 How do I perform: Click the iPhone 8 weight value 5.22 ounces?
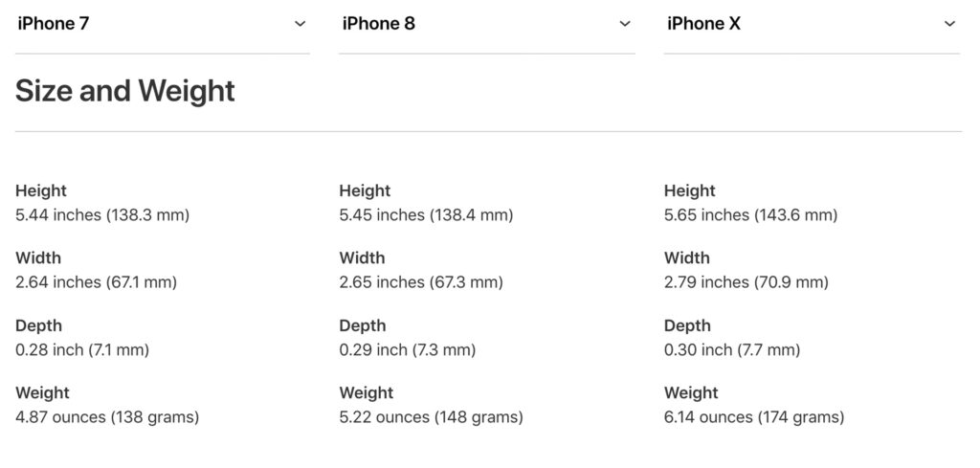pyautogui.click(x=431, y=417)
